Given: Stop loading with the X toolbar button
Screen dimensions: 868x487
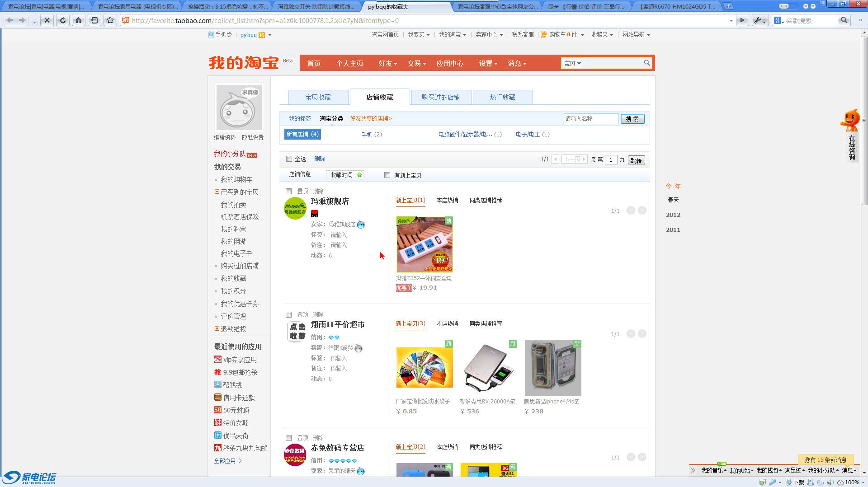Looking at the screenshot, I should tap(47, 20).
